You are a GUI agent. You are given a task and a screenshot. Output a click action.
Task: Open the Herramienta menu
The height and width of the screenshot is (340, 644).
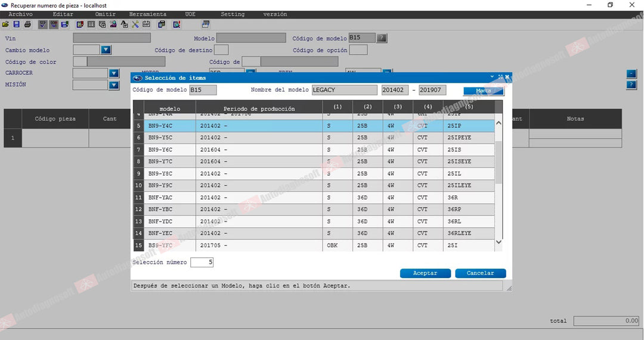148,14
